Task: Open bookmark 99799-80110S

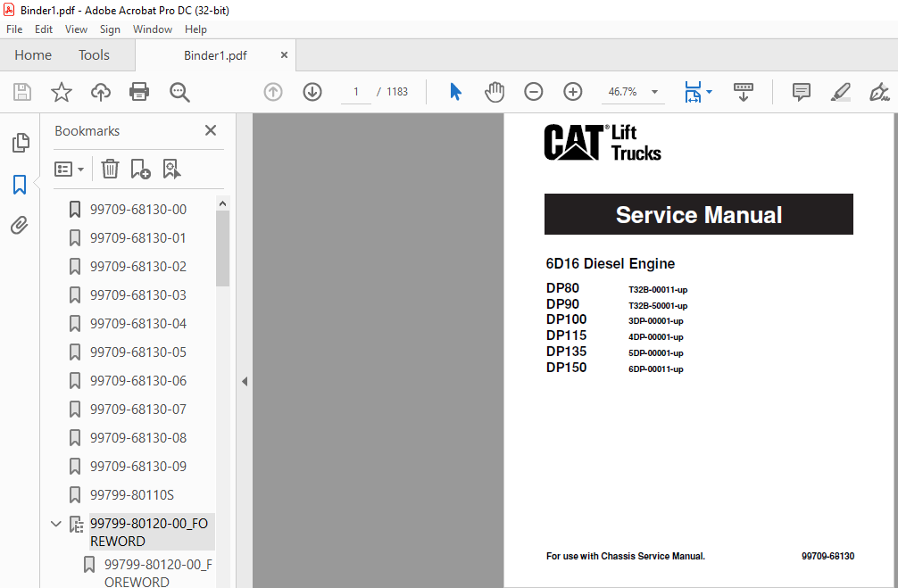Action: coord(132,495)
